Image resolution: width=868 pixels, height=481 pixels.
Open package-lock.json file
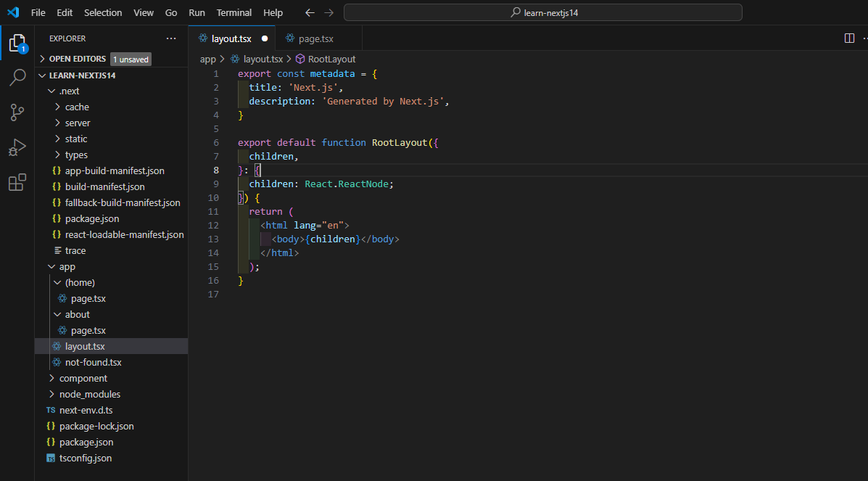coord(111,426)
